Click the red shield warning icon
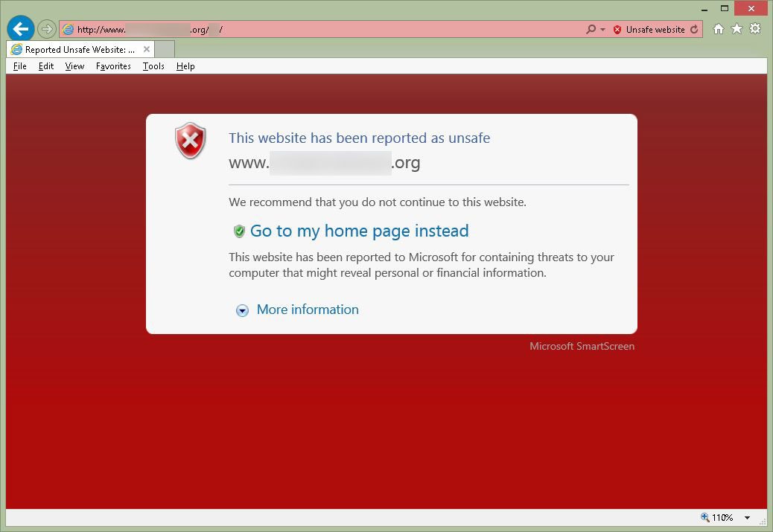This screenshot has height=532, width=773. click(x=191, y=141)
